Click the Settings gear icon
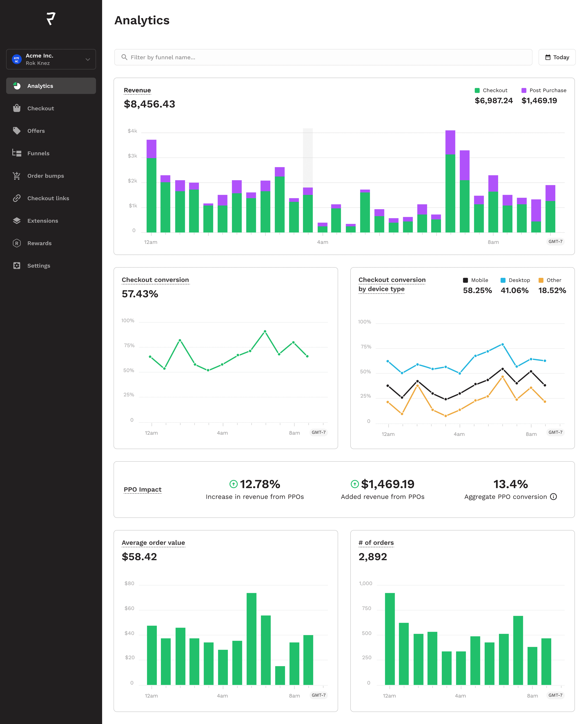 click(17, 266)
